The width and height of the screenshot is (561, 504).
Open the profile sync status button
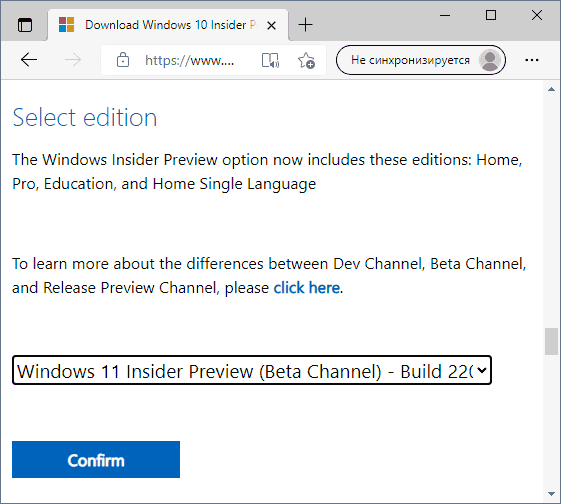(421, 60)
